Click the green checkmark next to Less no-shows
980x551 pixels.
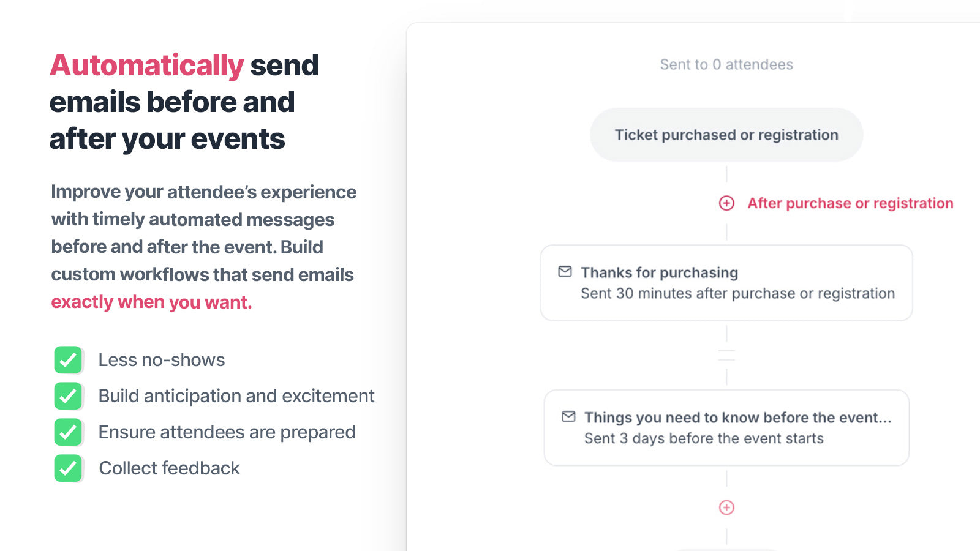coord(68,360)
